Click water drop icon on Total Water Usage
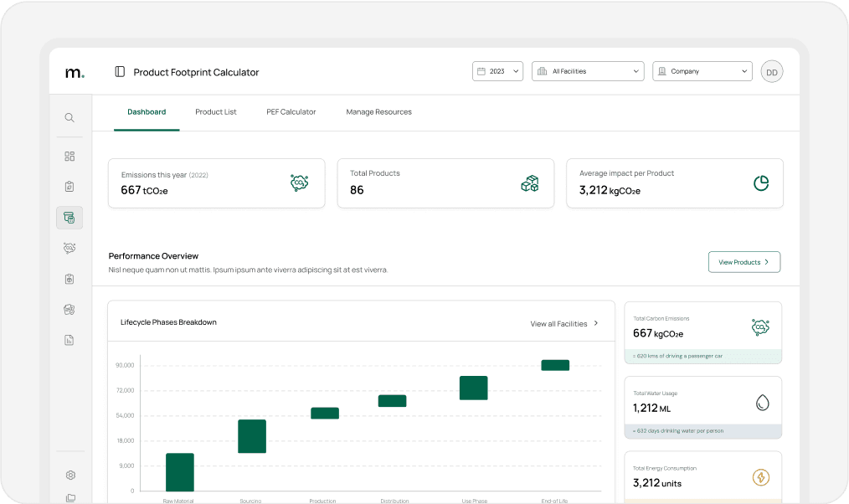The width and height of the screenshot is (849, 504). [763, 402]
